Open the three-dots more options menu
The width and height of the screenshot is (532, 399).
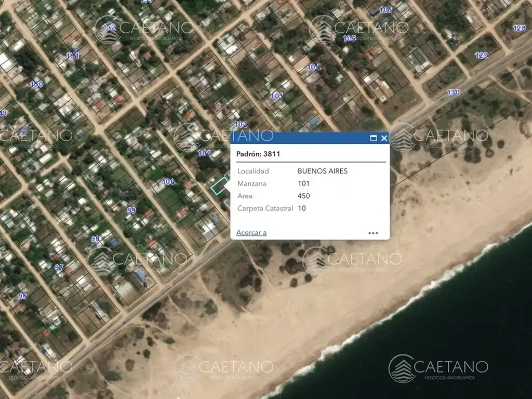pyautogui.click(x=373, y=233)
